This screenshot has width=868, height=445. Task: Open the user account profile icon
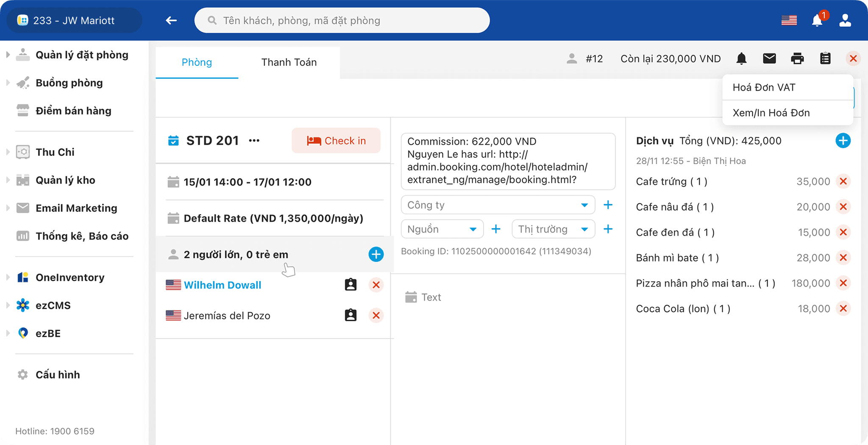coord(845,20)
